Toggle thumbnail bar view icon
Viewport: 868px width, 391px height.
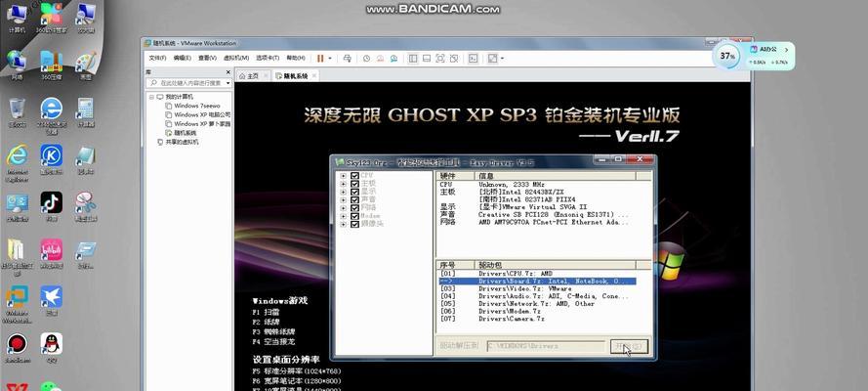427,58
